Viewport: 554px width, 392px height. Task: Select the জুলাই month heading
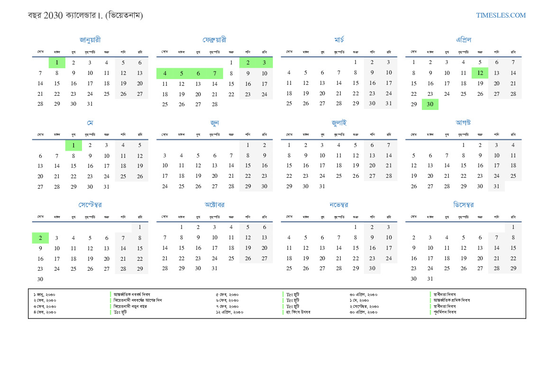click(x=339, y=123)
